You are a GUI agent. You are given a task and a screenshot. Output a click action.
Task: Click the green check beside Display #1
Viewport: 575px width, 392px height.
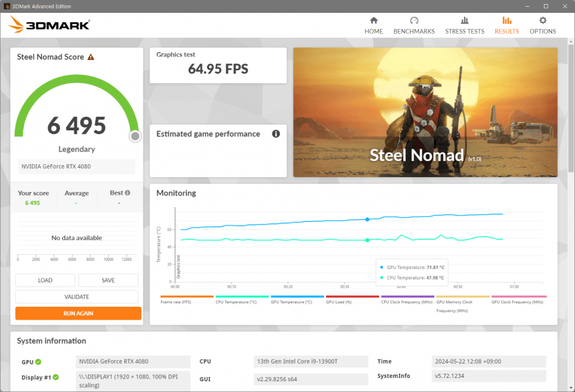click(x=55, y=377)
